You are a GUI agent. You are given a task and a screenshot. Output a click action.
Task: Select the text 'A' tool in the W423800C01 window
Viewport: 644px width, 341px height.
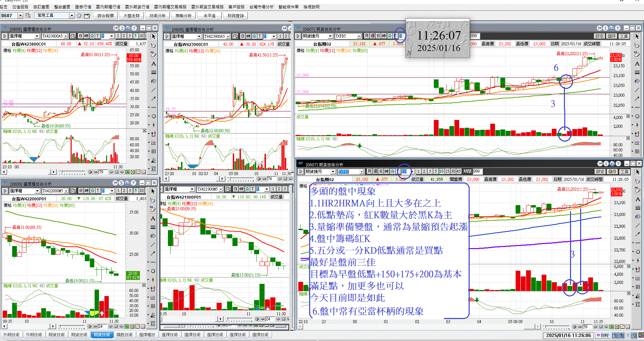[x=154, y=64]
